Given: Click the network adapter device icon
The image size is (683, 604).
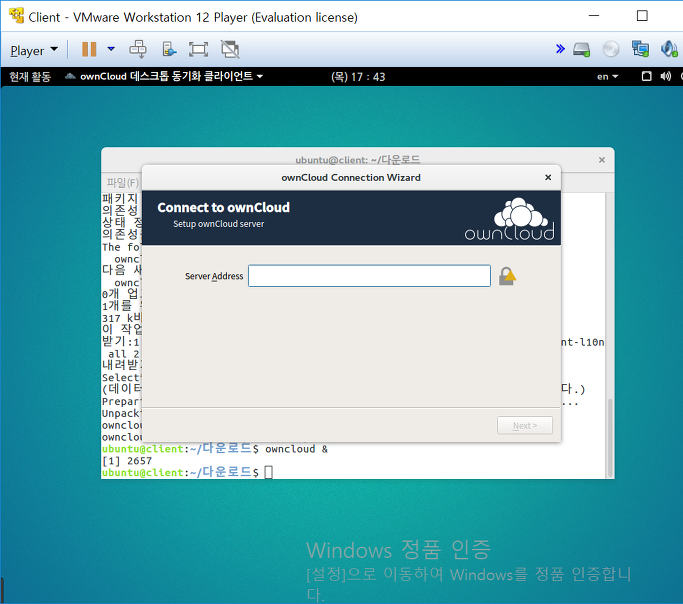Looking at the screenshot, I should 640,49.
